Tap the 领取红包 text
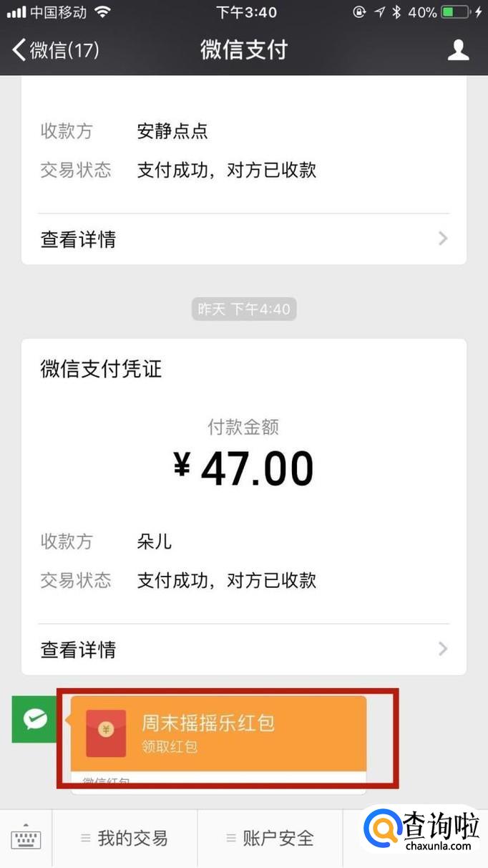This screenshot has width=488, height=868. point(170,747)
